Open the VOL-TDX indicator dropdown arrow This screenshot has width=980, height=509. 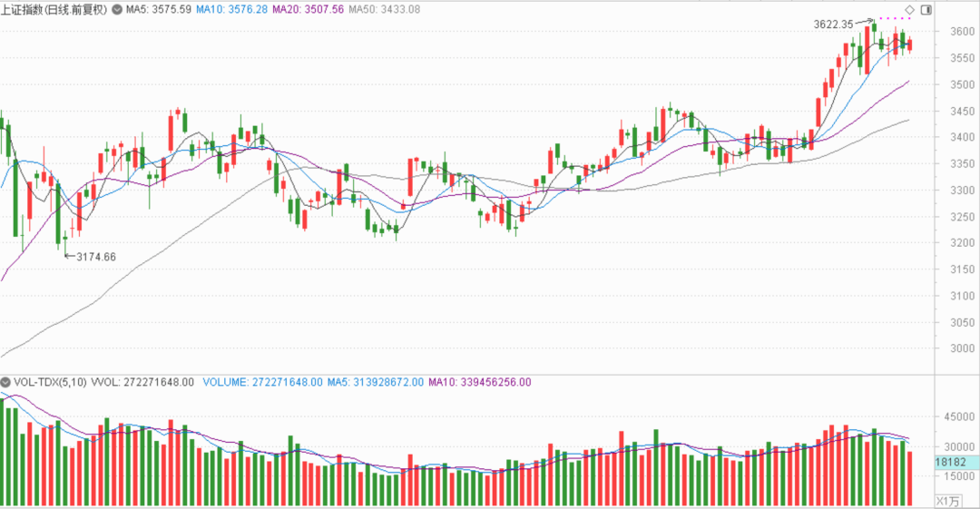[x=5, y=382]
